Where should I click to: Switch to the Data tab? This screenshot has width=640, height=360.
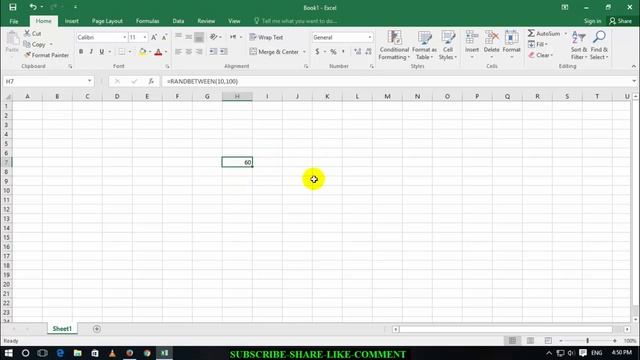click(178, 21)
